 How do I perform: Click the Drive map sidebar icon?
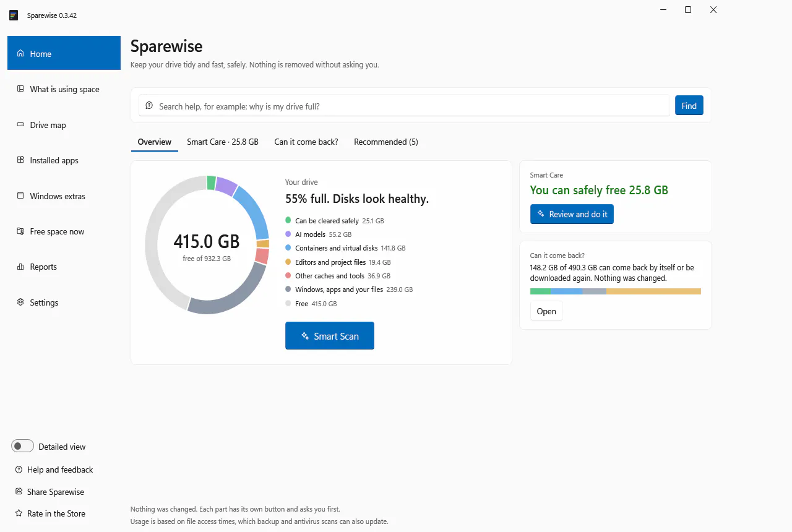coord(20,124)
